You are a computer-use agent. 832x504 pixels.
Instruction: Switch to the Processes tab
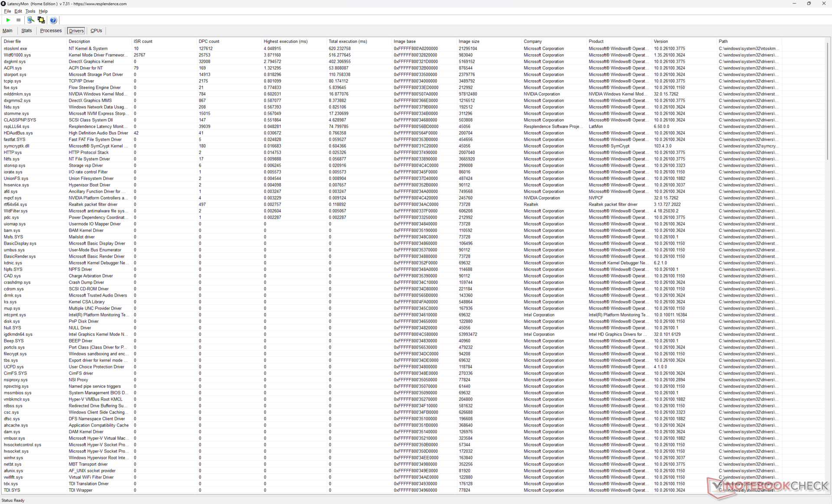tap(51, 31)
